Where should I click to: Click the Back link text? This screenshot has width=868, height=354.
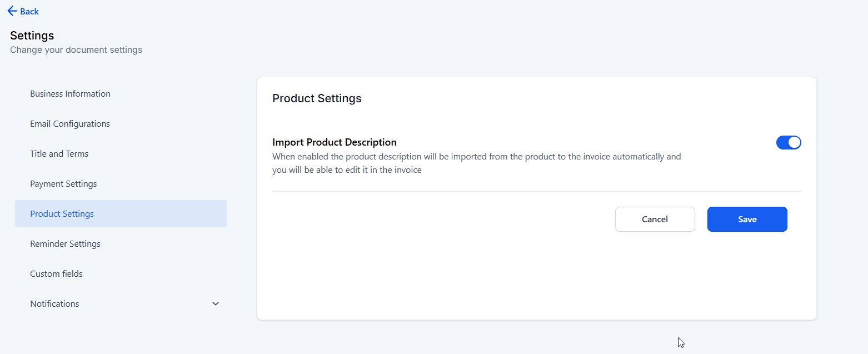[29, 11]
